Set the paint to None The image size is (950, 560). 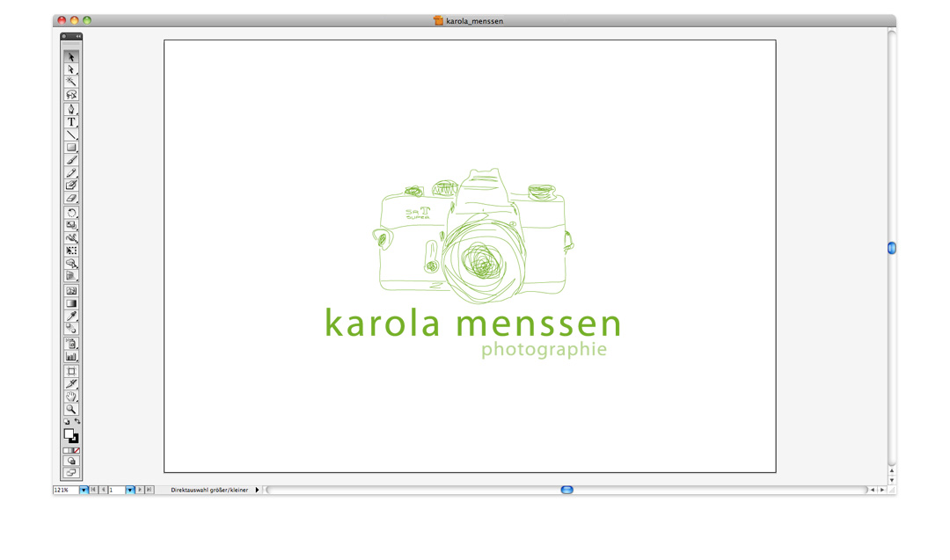tap(77, 450)
